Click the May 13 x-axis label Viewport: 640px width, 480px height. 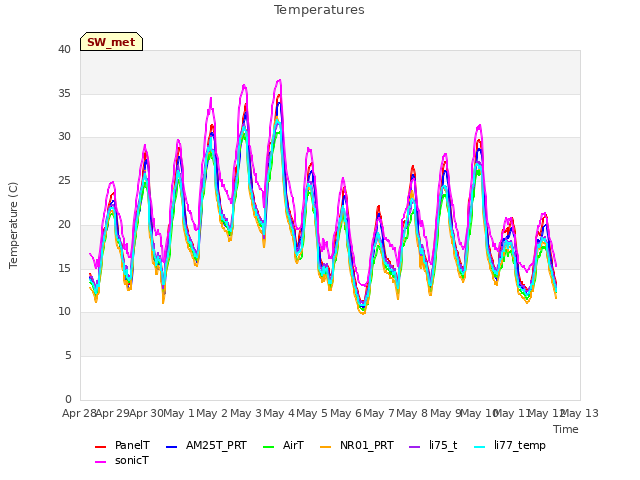(x=580, y=413)
